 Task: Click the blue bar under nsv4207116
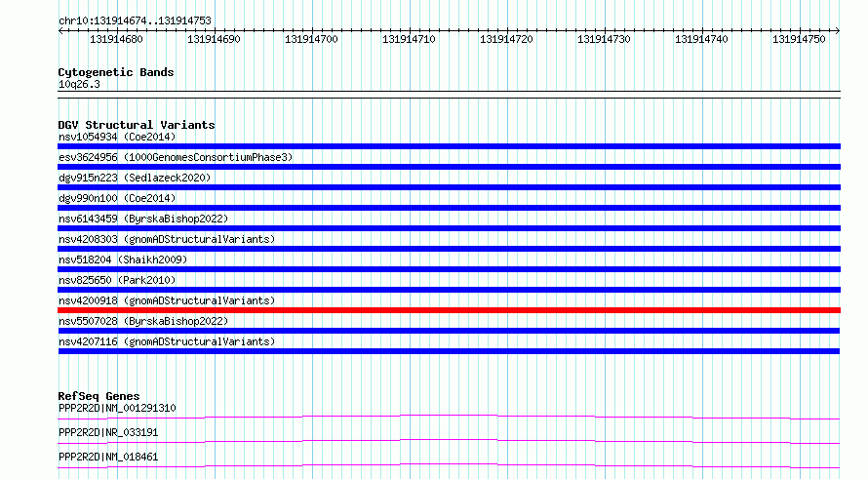coord(449,351)
